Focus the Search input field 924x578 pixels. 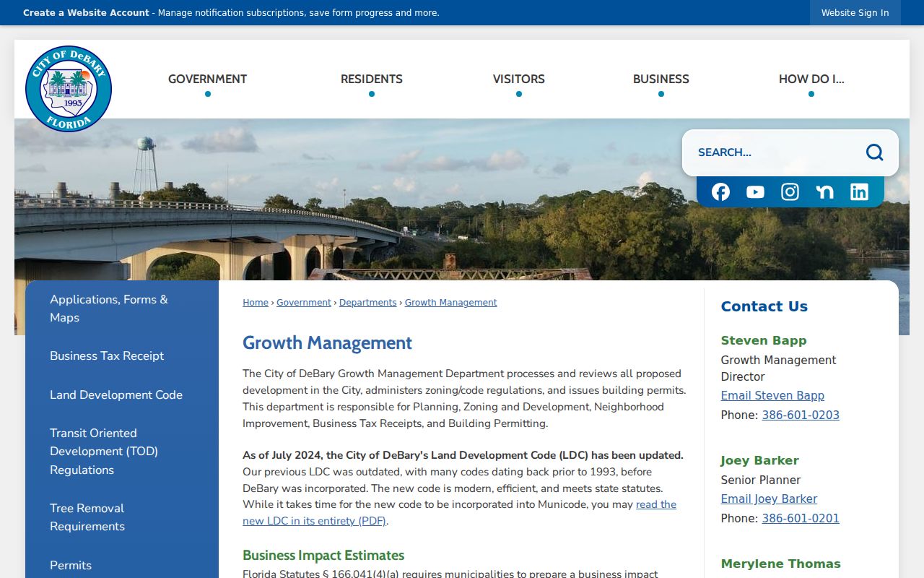pos(776,152)
